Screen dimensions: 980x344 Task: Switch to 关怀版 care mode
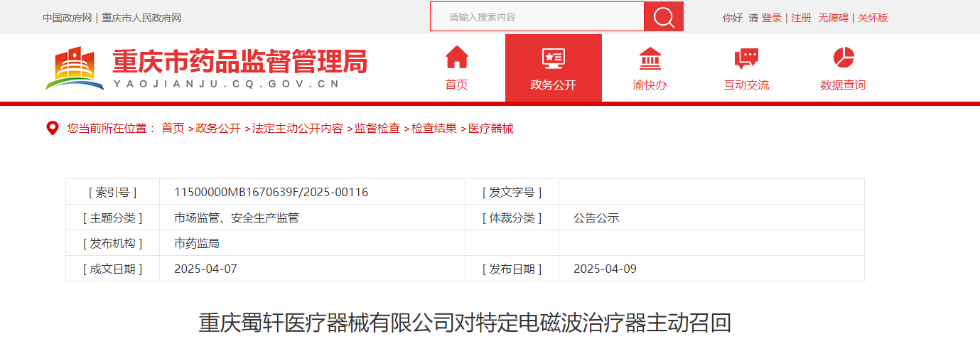pos(873,18)
